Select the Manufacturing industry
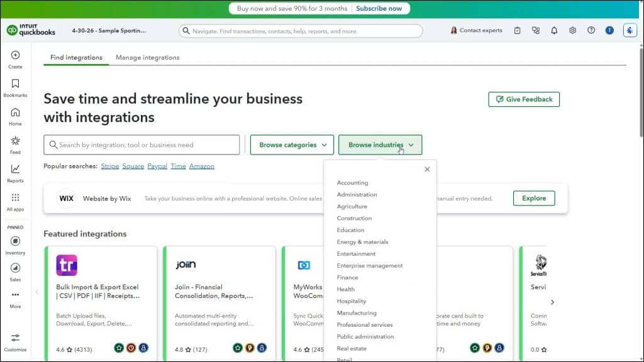The height and width of the screenshot is (362, 644). (x=357, y=313)
